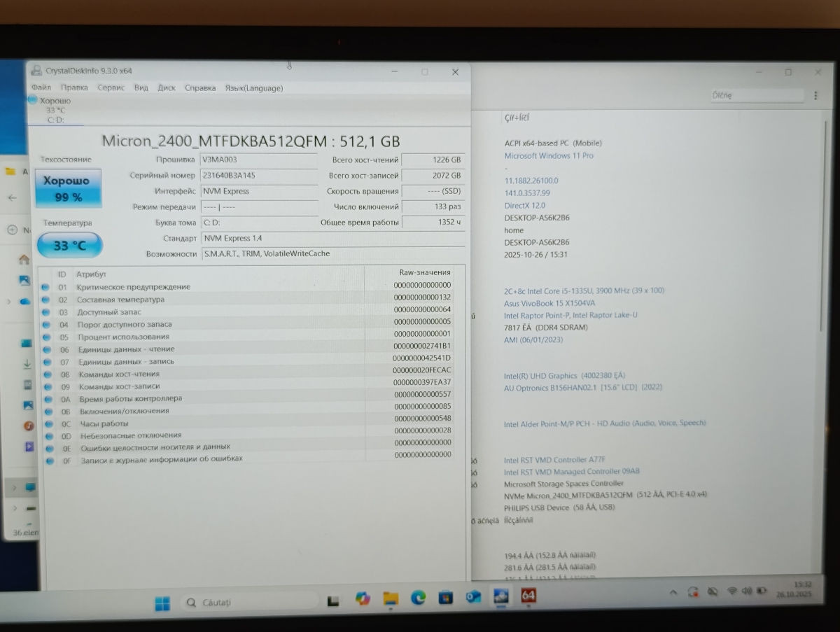Open the Copilot icon on the taskbar
Image resolution: width=840 pixels, height=632 pixels.
362,598
